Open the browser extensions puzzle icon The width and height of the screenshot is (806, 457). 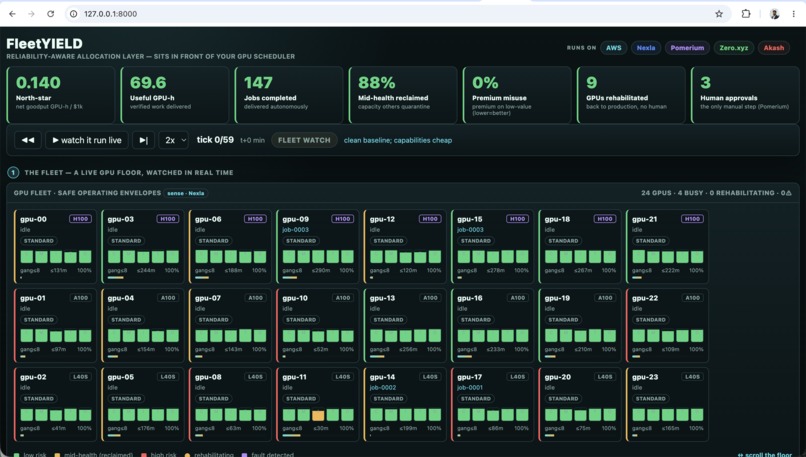point(746,14)
